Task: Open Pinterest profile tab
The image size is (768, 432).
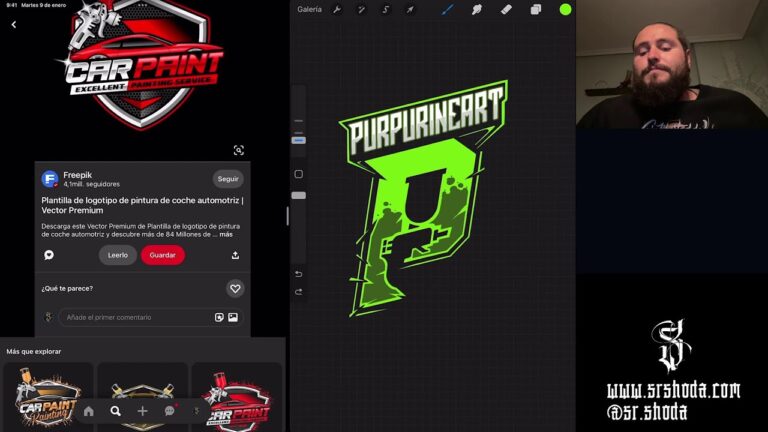Action: 196,411
